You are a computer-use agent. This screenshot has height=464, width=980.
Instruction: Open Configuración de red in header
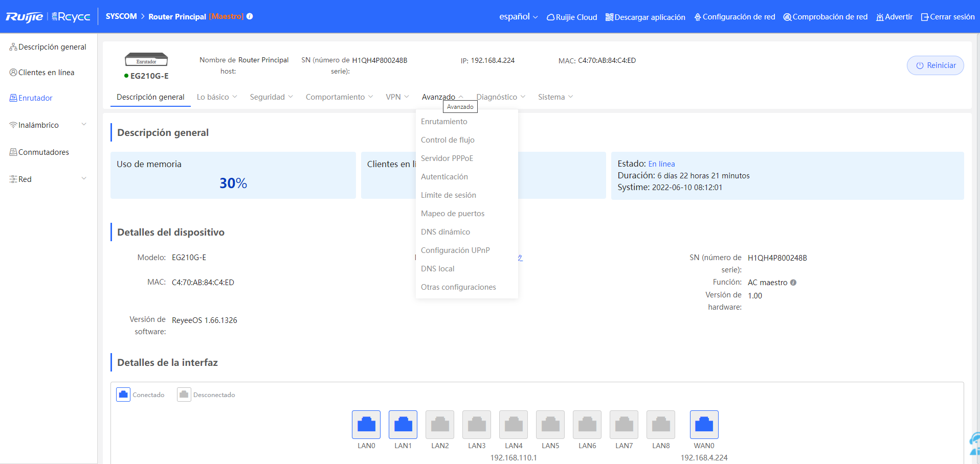coord(734,17)
